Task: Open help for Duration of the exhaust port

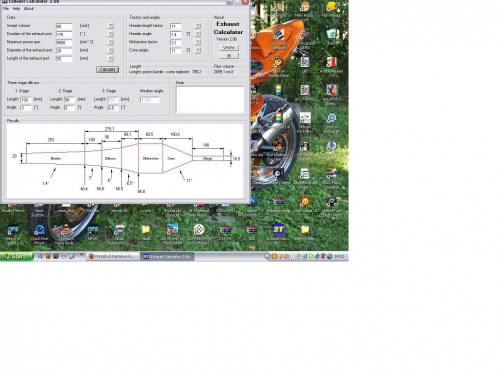Action: (111, 34)
